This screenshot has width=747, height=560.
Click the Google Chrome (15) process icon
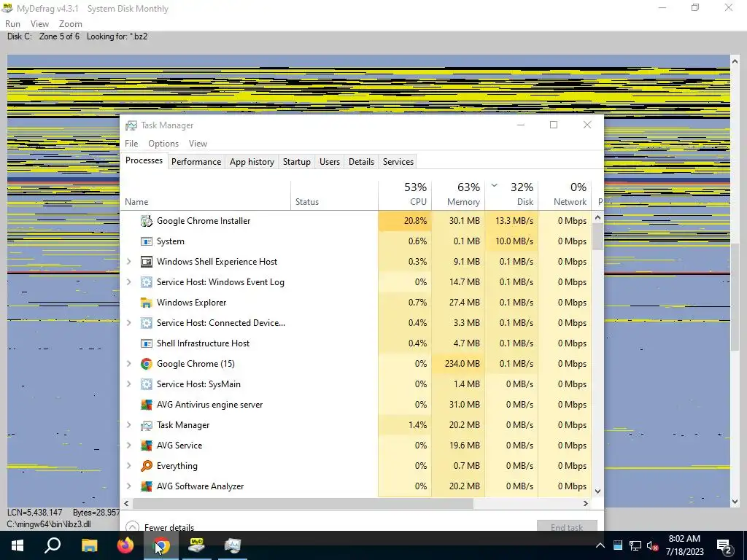tap(146, 364)
